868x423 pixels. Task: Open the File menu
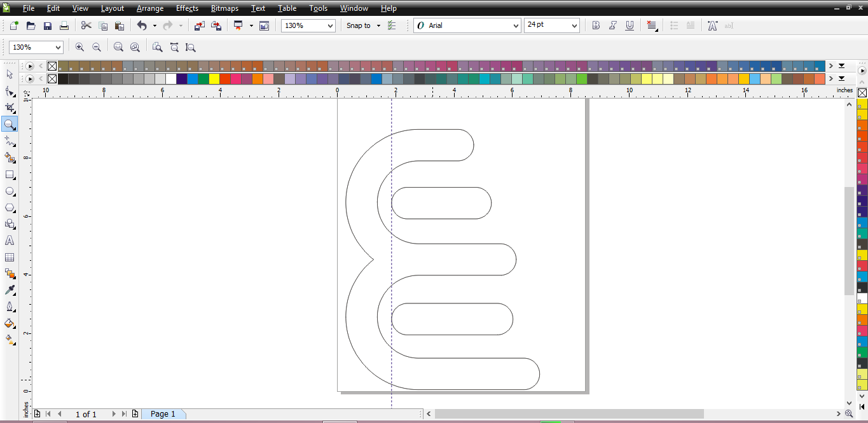click(29, 8)
